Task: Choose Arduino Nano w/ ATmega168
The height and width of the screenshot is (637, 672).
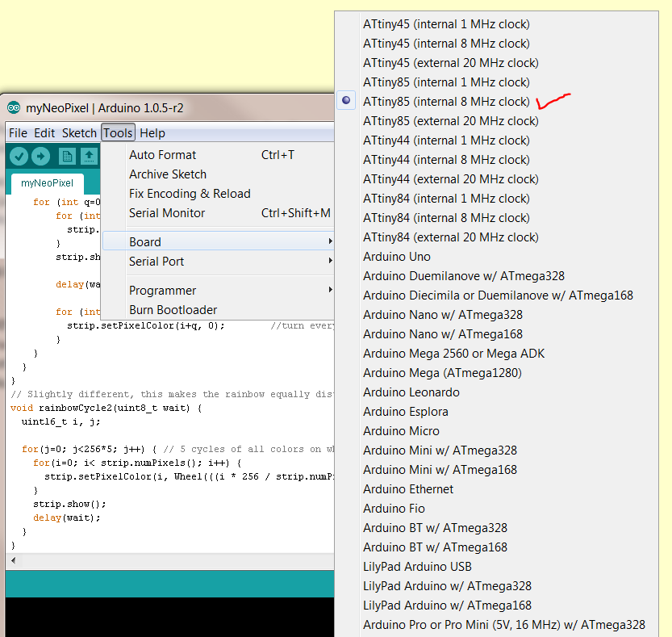Action: (x=443, y=333)
